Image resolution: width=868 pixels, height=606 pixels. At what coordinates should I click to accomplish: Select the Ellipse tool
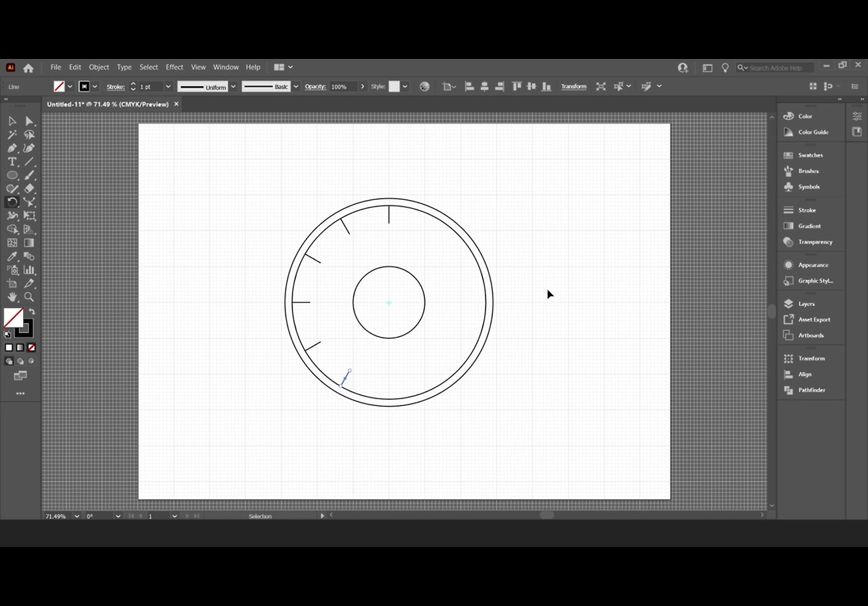12,175
